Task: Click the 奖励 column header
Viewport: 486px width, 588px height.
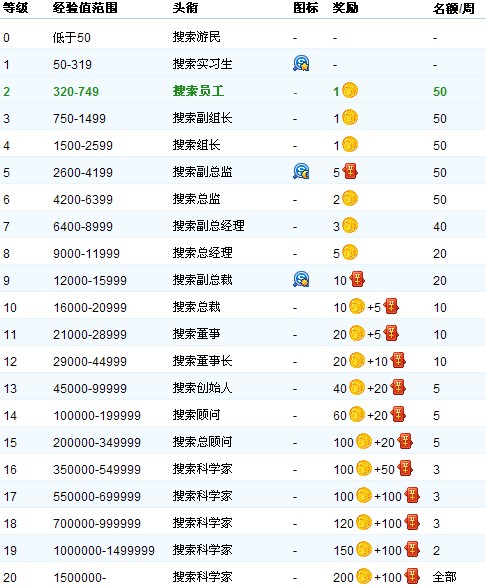Action: (x=345, y=8)
